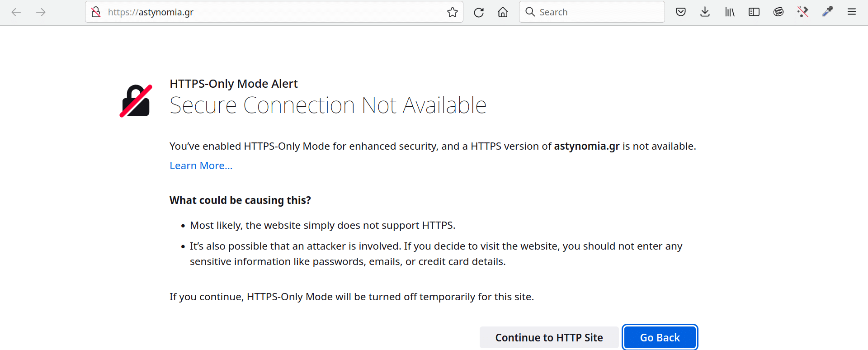868x350 pixels.
Task: Focus the Search input box
Action: point(592,12)
